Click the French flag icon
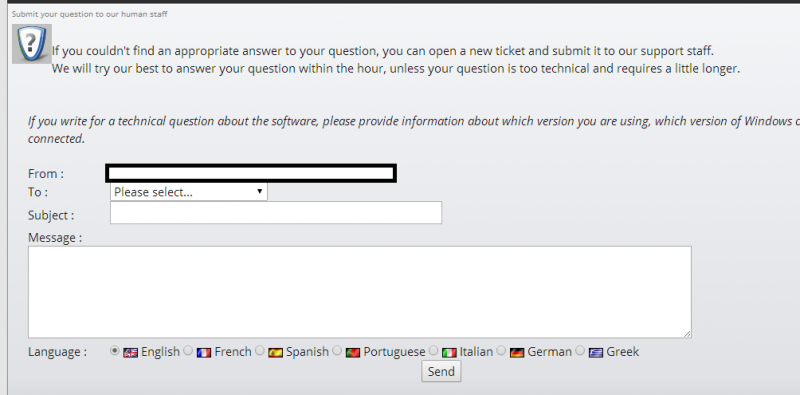This screenshot has width=800, height=395. [x=204, y=353]
